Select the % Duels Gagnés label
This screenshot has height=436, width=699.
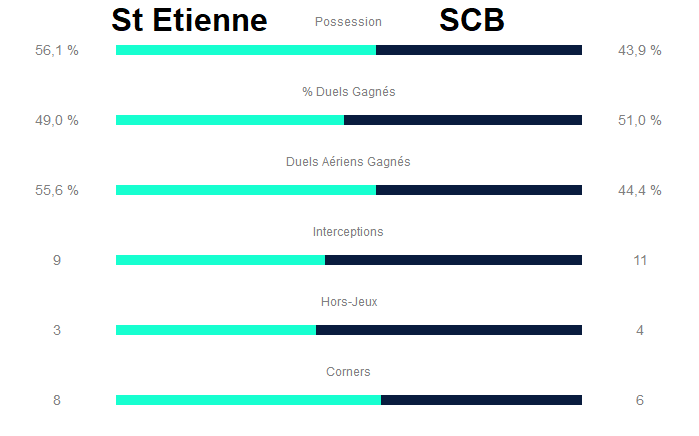(349, 92)
